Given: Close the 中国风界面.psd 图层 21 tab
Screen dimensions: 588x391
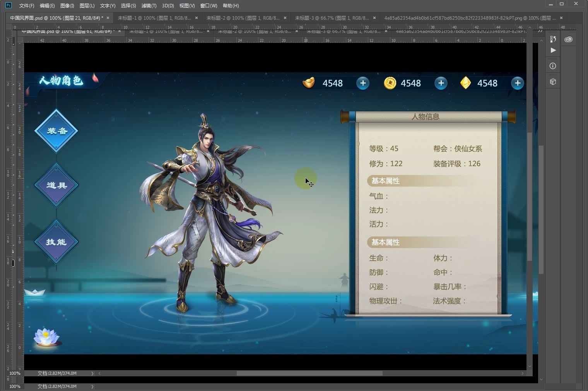Looking at the screenshot, I should pos(108,18).
